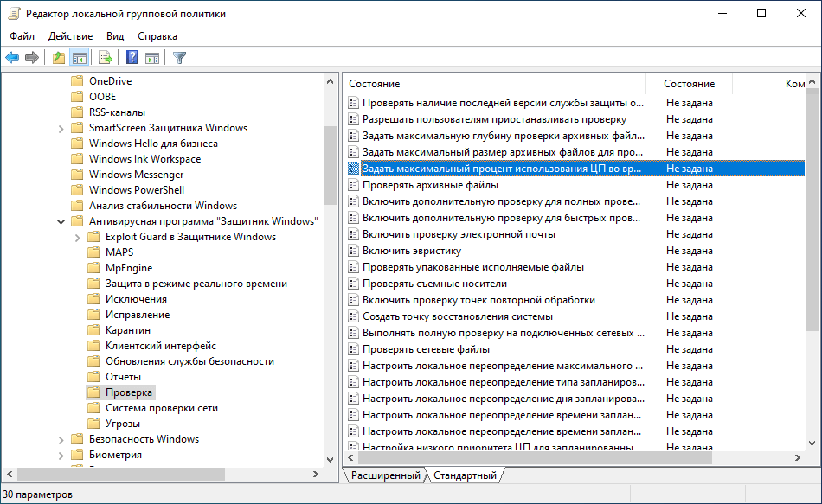The image size is (822, 504).
Task: Select 'Проверять упакованные исполняемые файлы' policy
Action: (x=472, y=267)
